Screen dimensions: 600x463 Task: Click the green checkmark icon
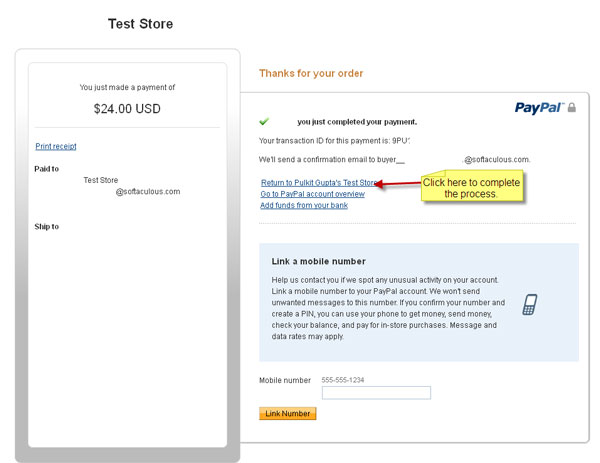(x=264, y=122)
